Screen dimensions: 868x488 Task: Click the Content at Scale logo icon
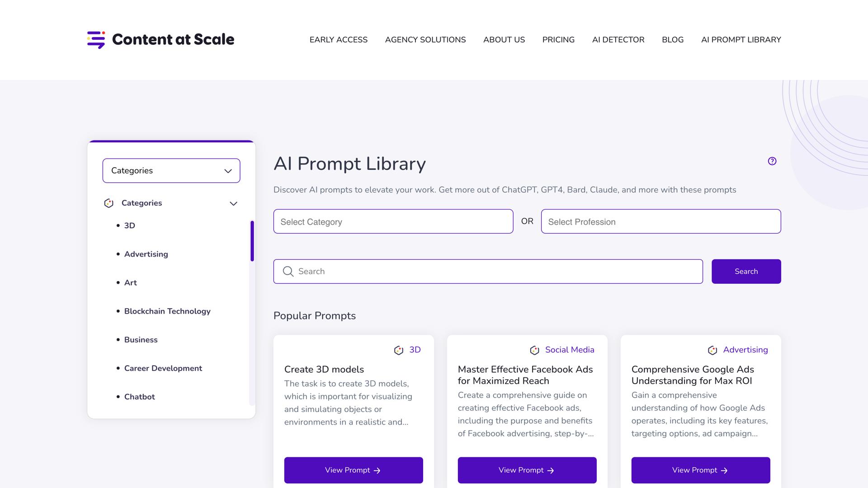[x=96, y=40]
